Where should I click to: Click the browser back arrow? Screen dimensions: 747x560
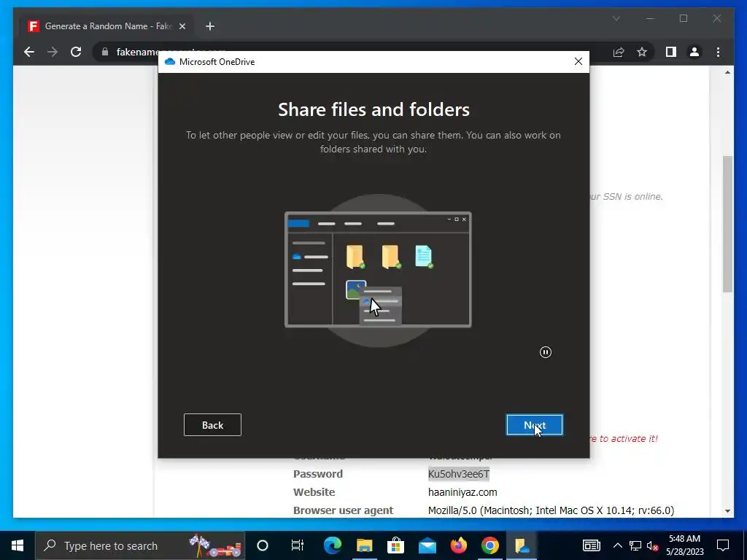(x=29, y=52)
